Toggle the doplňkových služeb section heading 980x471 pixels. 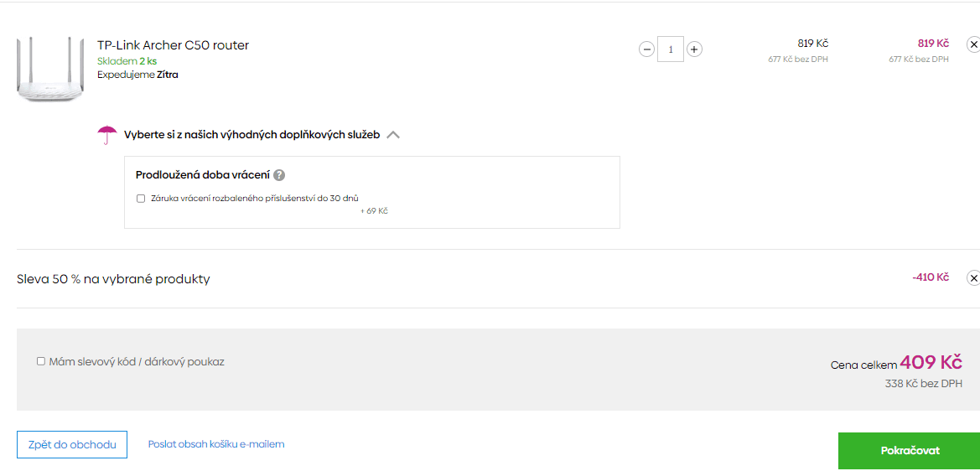tap(251, 134)
